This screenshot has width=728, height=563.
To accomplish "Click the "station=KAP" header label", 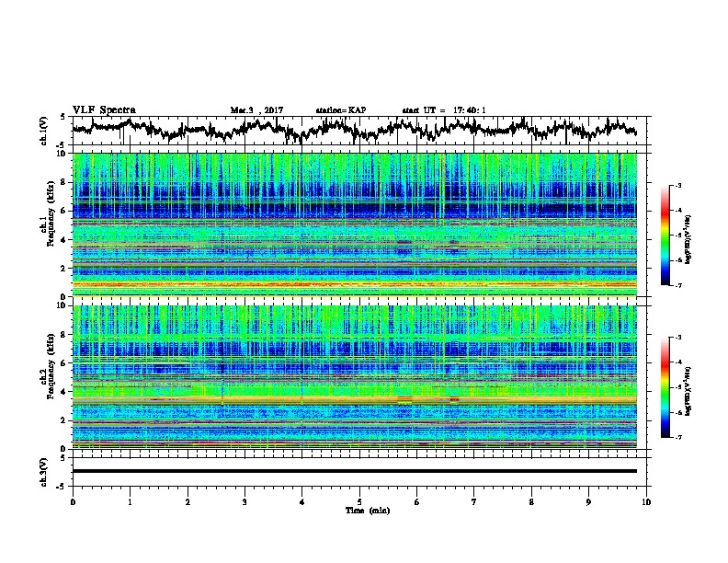I will click(341, 110).
